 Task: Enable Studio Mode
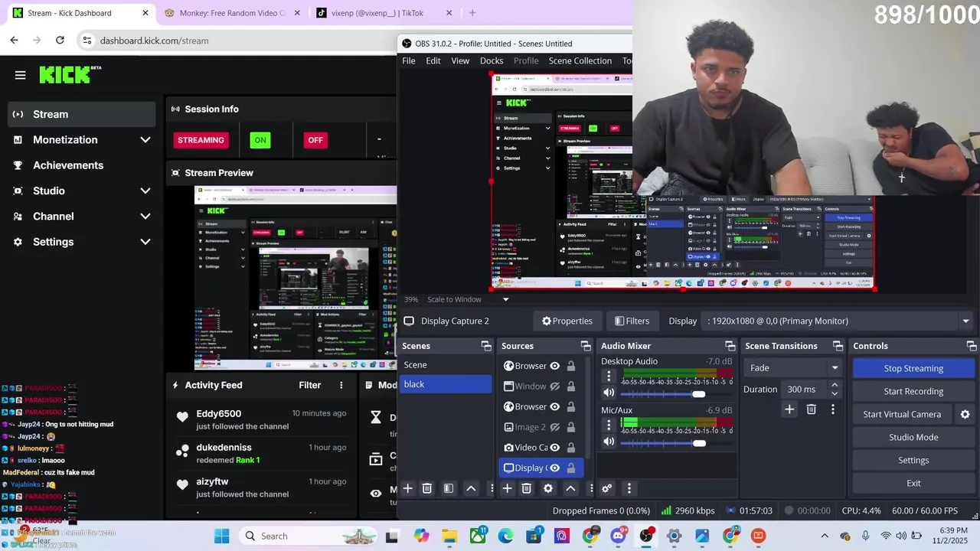(x=913, y=437)
